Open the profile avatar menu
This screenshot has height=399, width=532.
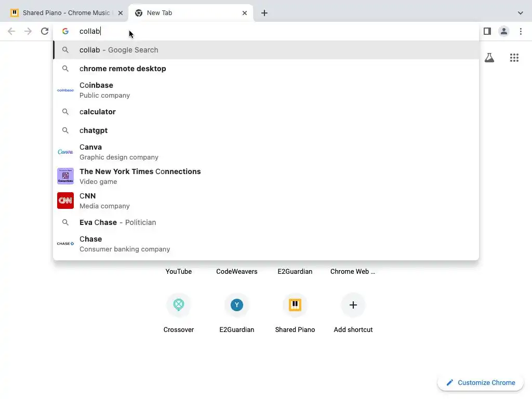[504, 31]
